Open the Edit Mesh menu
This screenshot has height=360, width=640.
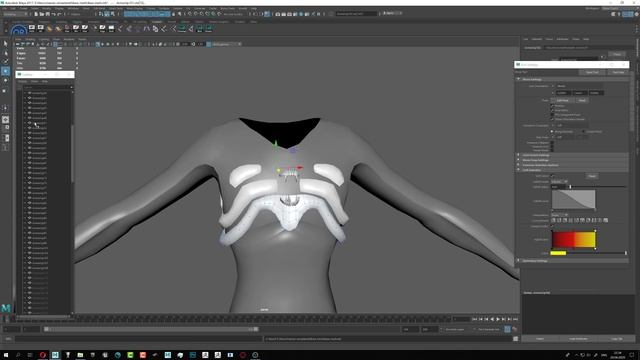[100, 8]
